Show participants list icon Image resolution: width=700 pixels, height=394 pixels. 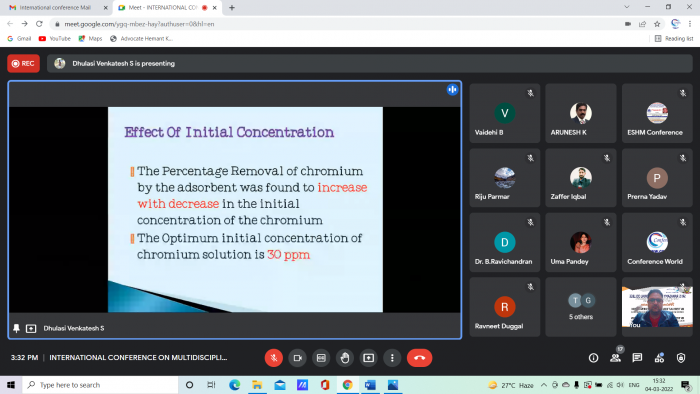[616, 358]
